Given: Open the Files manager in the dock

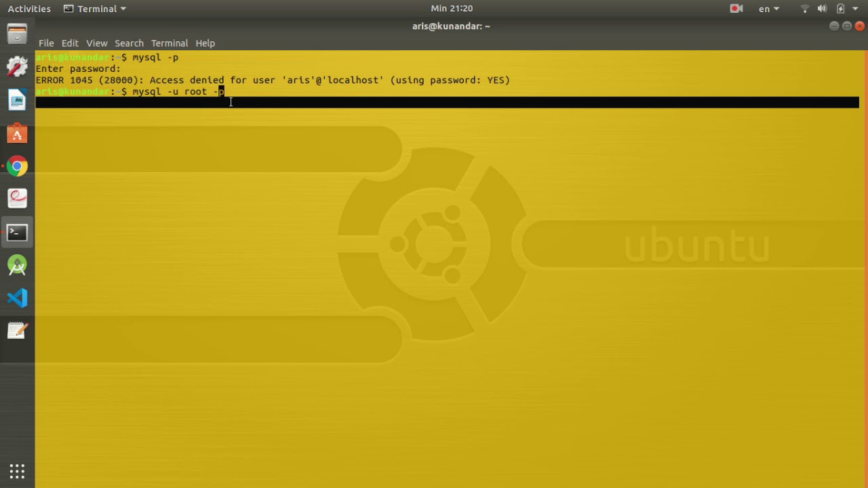Looking at the screenshot, I should click(x=17, y=34).
